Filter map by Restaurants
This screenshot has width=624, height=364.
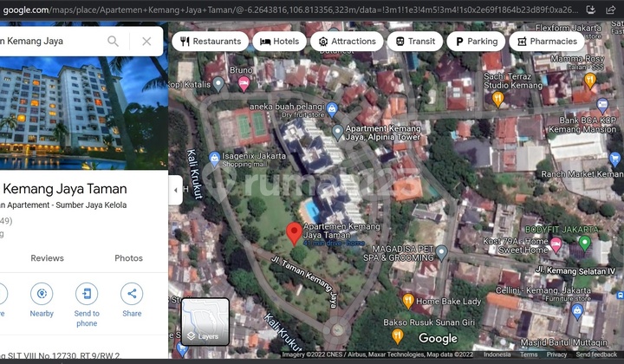pyautogui.click(x=210, y=42)
